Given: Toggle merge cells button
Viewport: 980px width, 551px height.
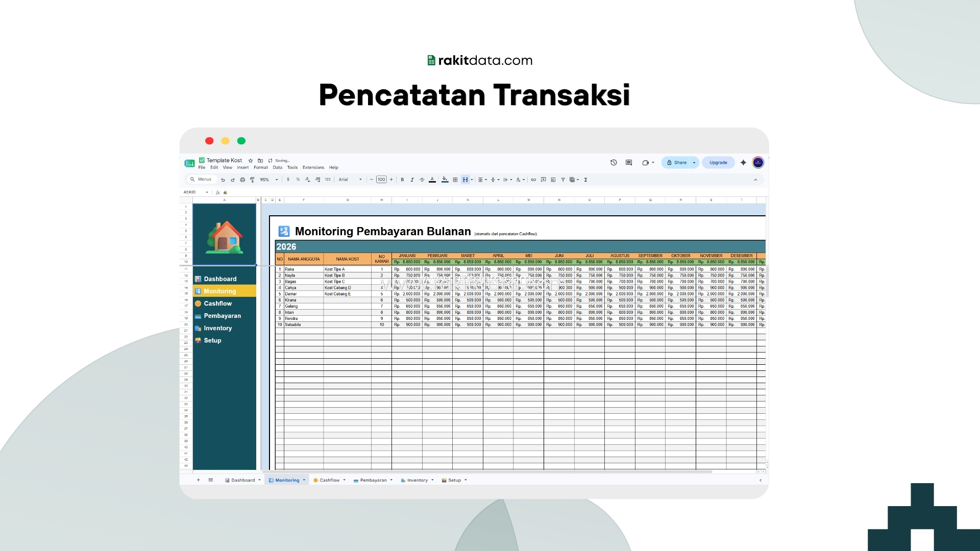Looking at the screenshot, I should (x=465, y=180).
